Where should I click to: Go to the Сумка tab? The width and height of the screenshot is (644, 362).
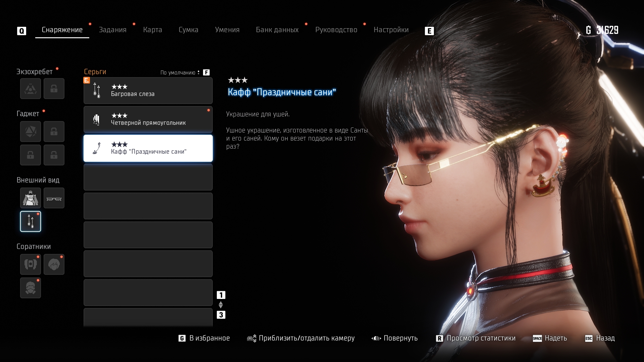click(x=188, y=30)
